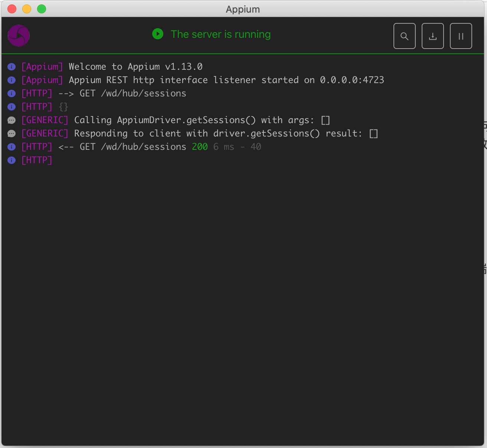
Task: Click the green running status play icon
Action: tap(158, 34)
